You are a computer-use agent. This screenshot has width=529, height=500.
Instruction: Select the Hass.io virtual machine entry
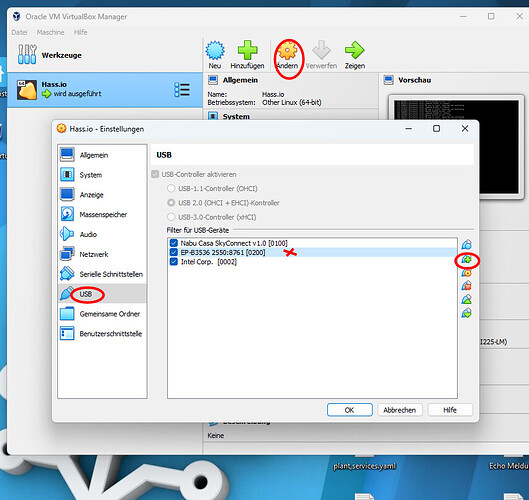coord(105,89)
